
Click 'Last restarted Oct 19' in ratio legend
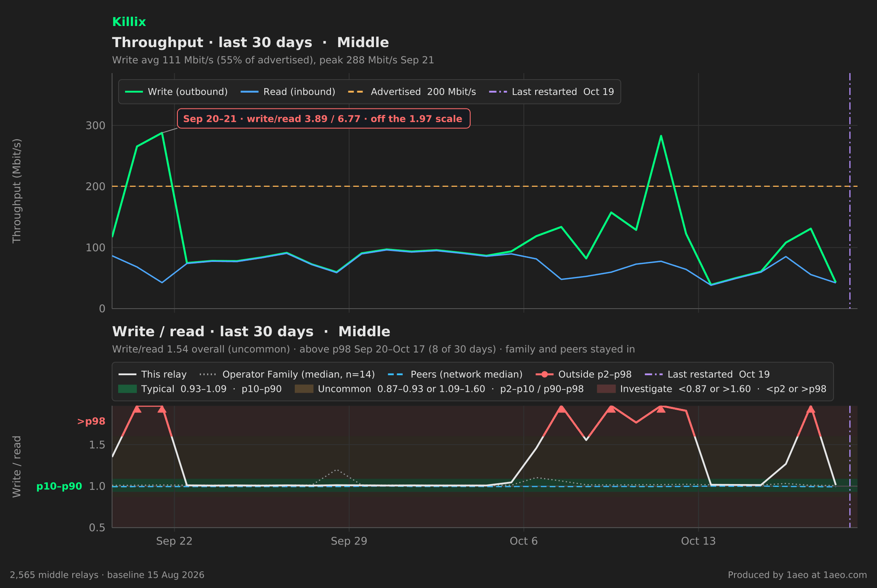[707, 374]
